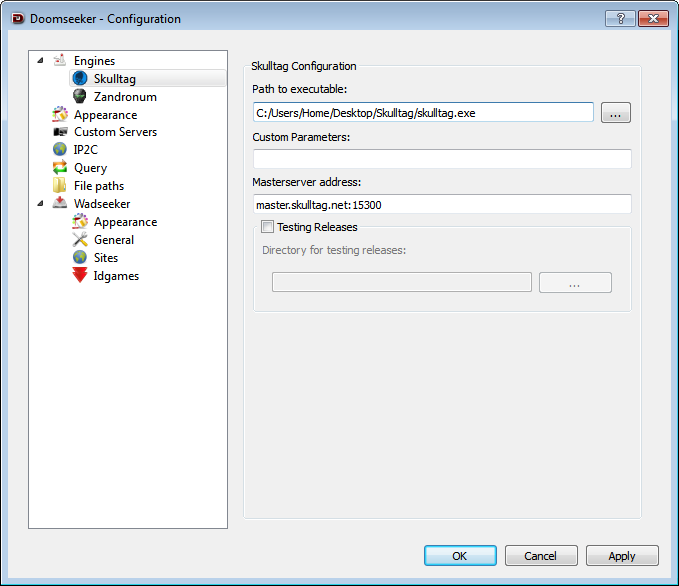Screen dimensions: 679x586
Task: Click the Doomseeker title bar logo
Action: tap(18, 19)
